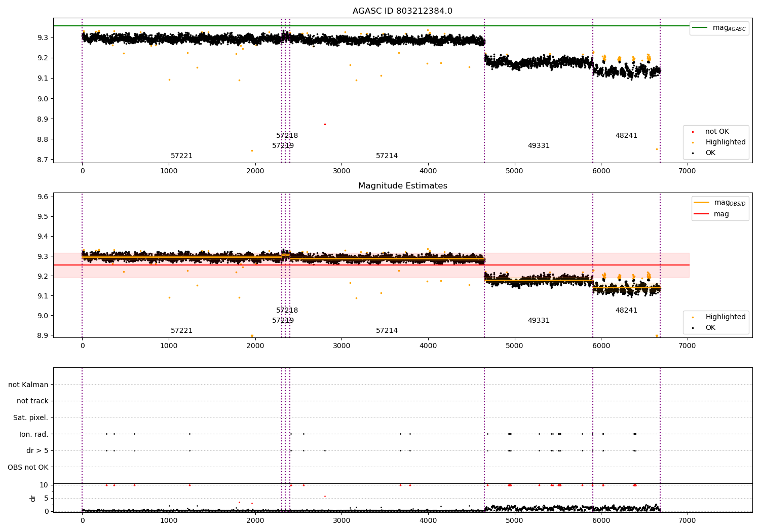Select the 'OBS not OK' row label
The width and height of the screenshot is (760, 532).
coord(28,467)
